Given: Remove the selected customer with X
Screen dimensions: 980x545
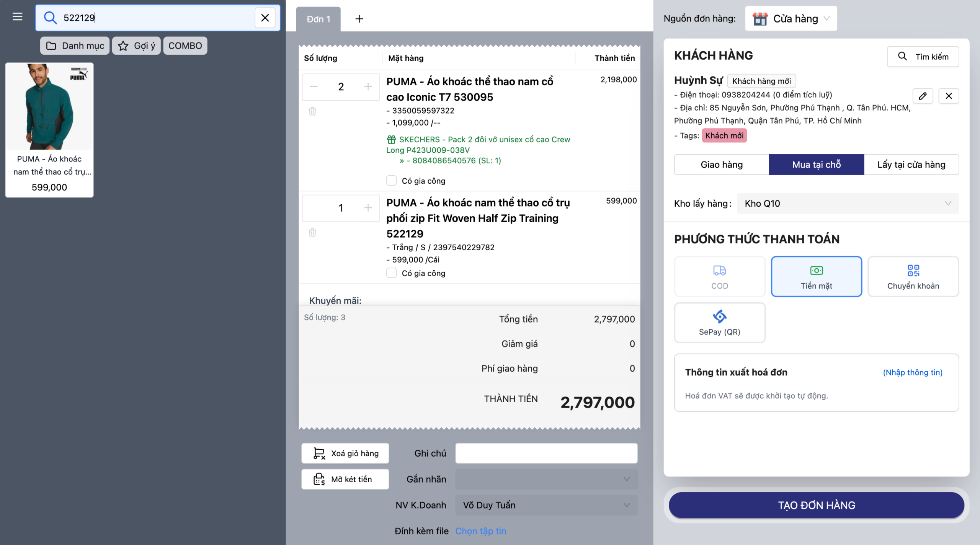Looking at the screenshot, I should tap(949, 96).
